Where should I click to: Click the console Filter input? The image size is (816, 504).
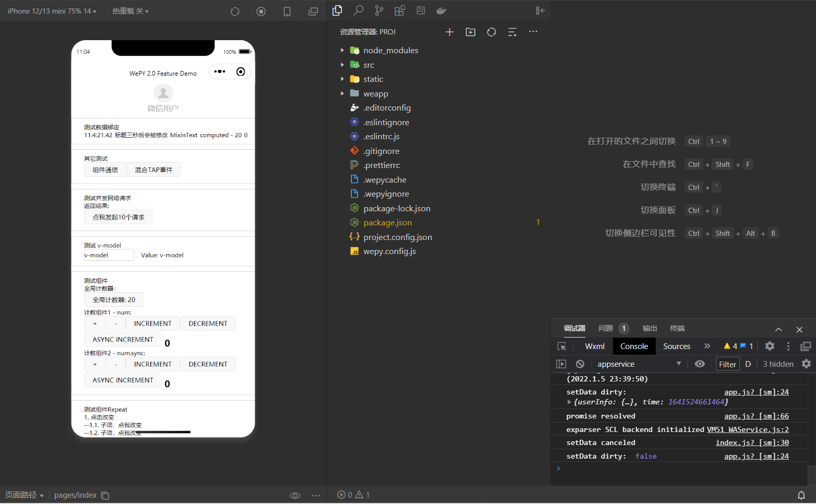[728, 364]
